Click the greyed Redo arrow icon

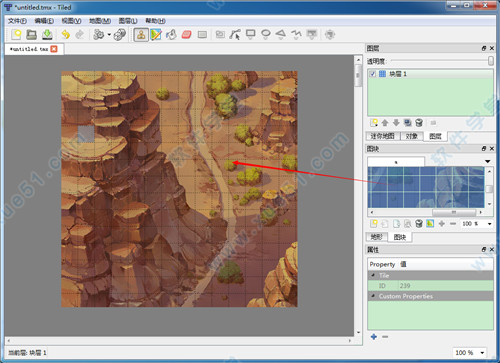tap(80, 34)
